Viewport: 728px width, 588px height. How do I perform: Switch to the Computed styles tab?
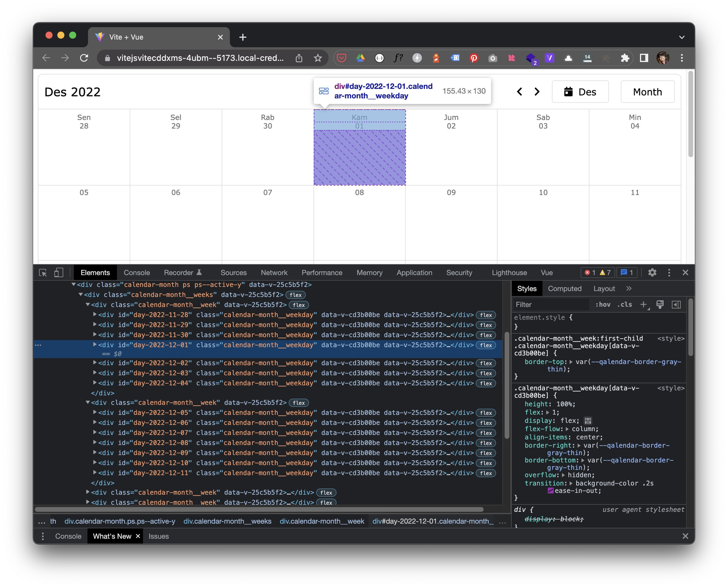click(565, 289)
